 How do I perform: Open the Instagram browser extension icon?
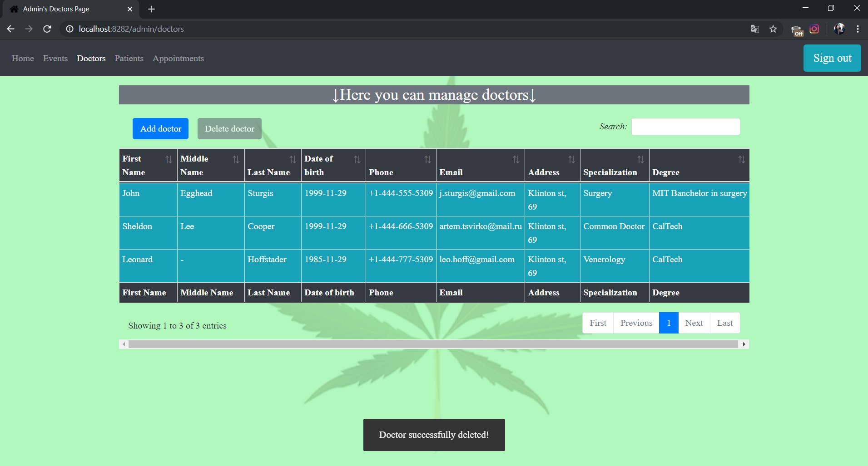click(x=814, y=29)
